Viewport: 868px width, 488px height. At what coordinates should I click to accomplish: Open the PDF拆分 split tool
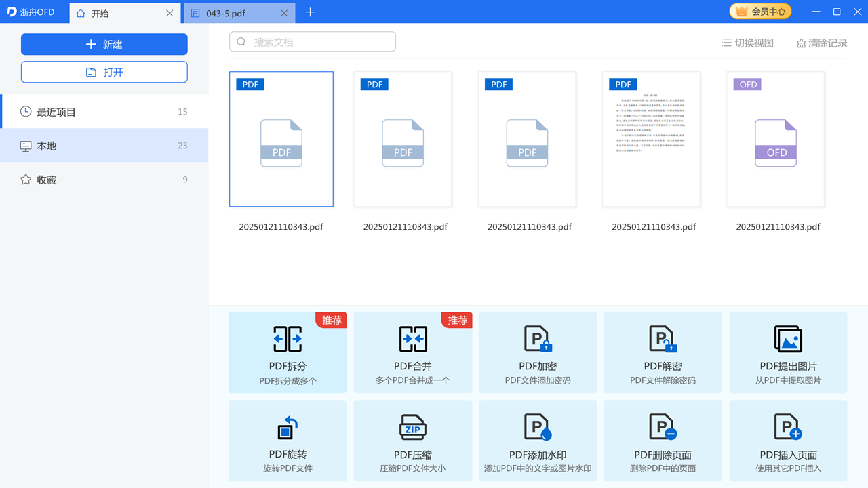(288, 352)
